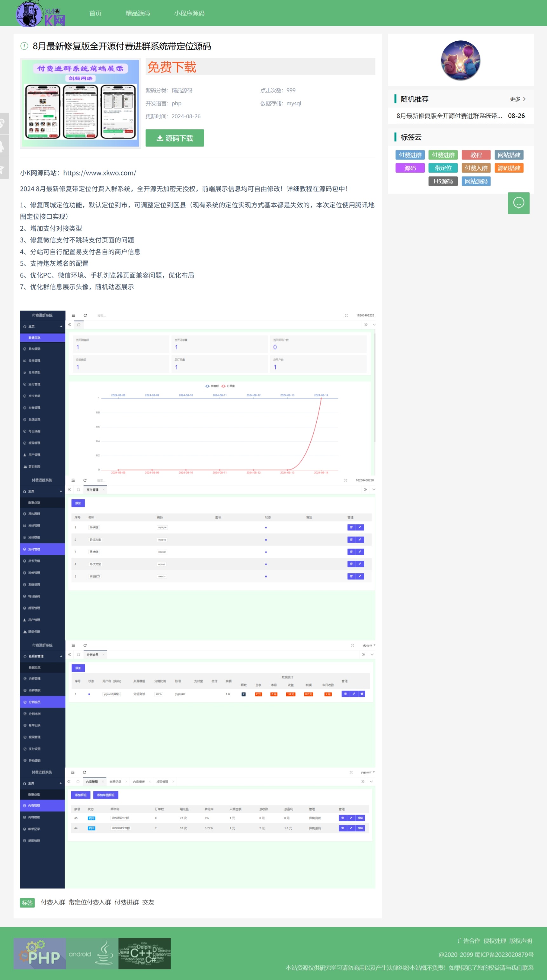Click the 带定位付费入群 tag link below article

click(90, 902)
